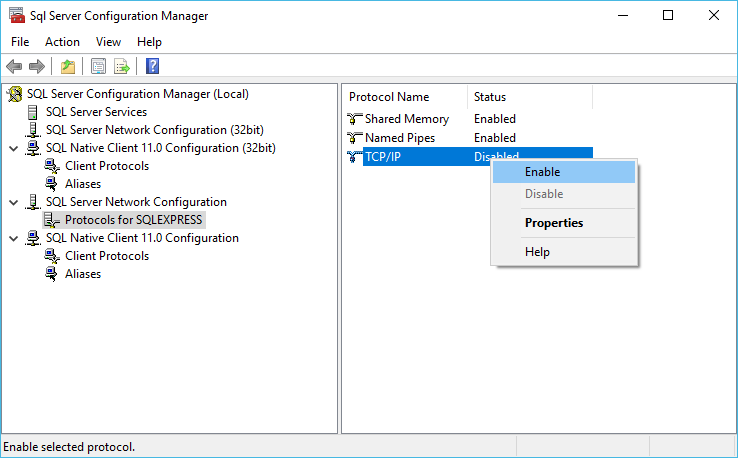Image resolution: width=738 pixels, height=458 pixels.
Task: Click the Export List toolbar icon
Action: (121, 66)
